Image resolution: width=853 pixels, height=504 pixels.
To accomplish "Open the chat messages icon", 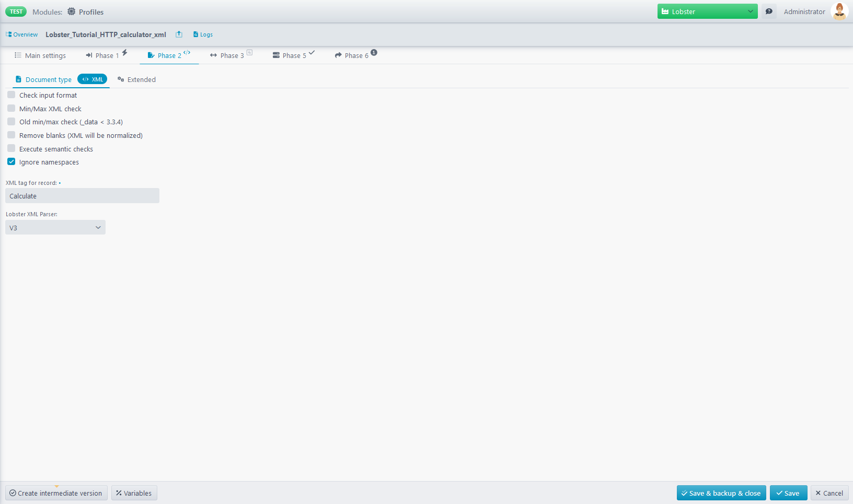I will pyautogui.click(x=769, y=11).
